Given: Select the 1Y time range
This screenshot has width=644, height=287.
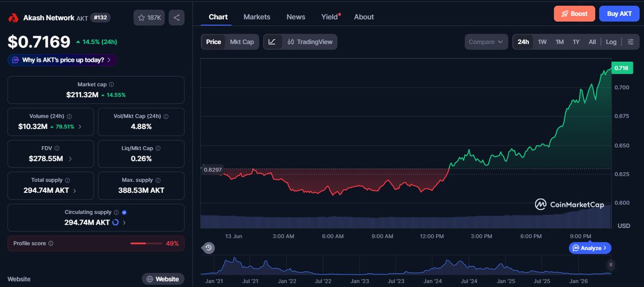Looking at the screenshot, I should pos(576,42).
